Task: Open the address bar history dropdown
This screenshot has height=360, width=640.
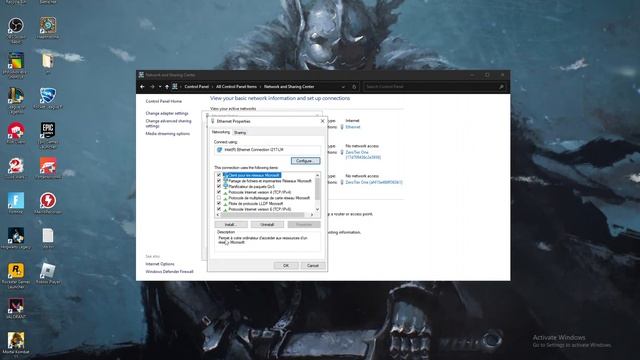Action: click(x=343, y=87)
